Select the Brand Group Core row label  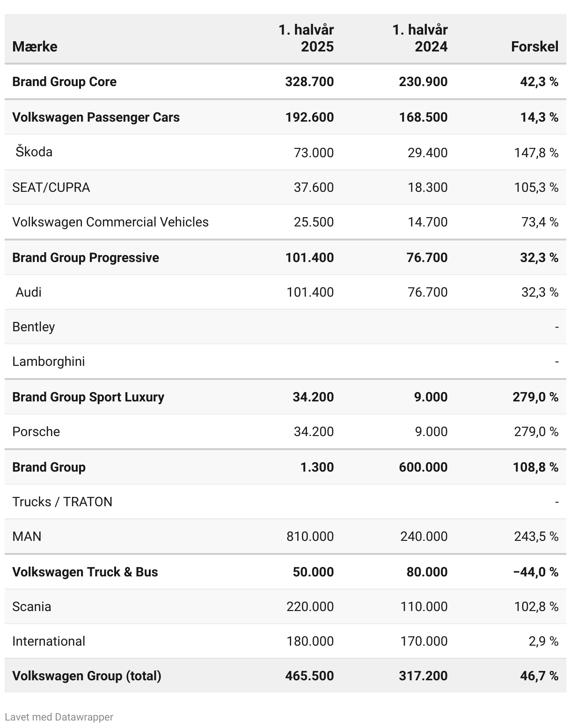click(x=64, y=81)
